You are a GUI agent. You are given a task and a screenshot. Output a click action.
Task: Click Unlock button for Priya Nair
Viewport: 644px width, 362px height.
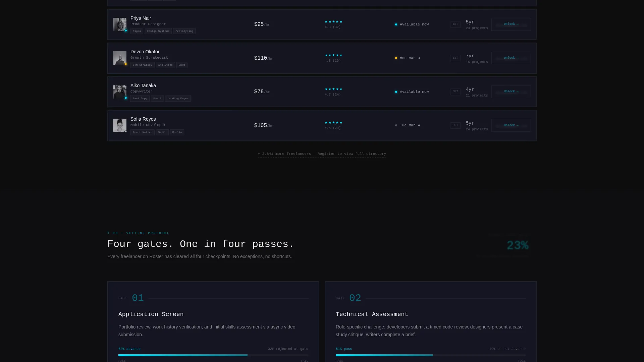coord(511,24)
